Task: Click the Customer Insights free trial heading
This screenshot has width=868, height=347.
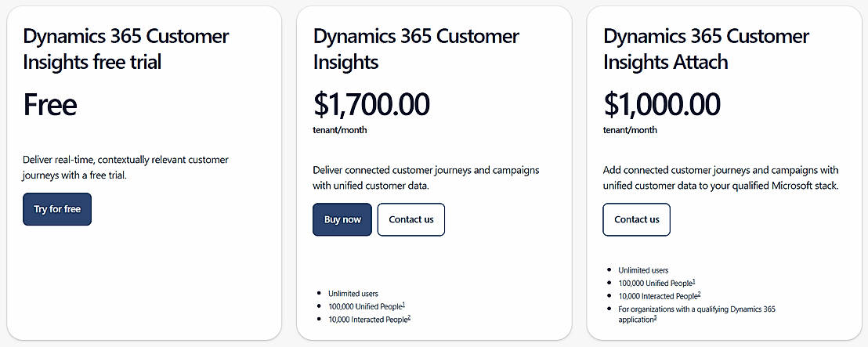Action: point(126,49)
